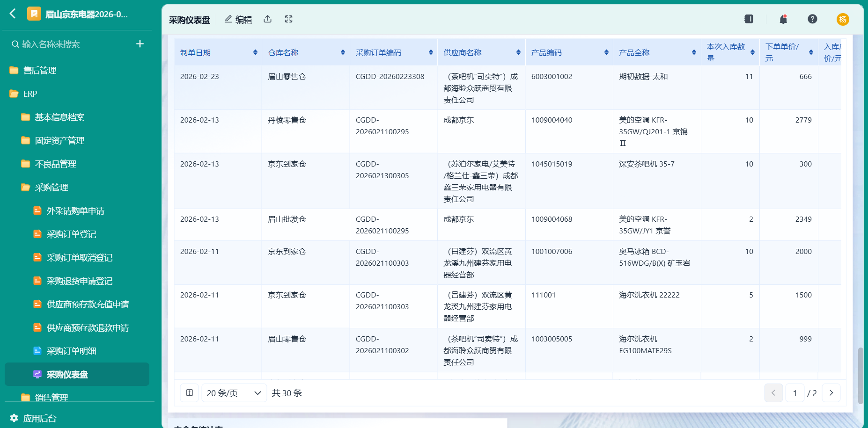This screenshot has height=428, width=868.
Task: Click the 外采请购单申请 form icon
Action: 37,210
